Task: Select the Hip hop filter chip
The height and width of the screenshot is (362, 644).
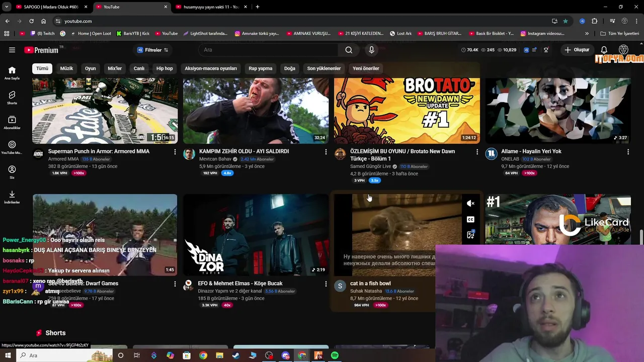Action: click(165, 68)
